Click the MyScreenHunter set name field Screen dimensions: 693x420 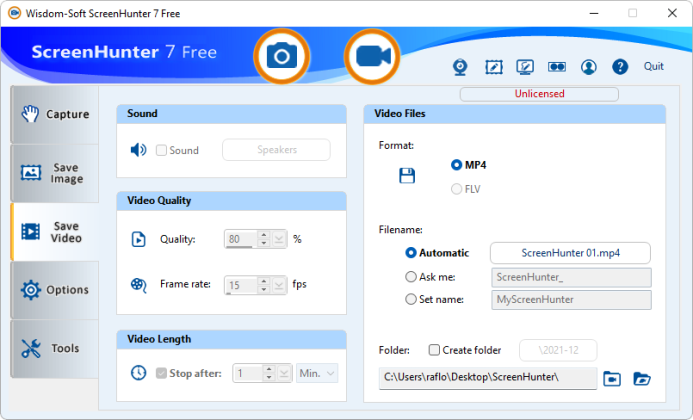coord(571,300)
